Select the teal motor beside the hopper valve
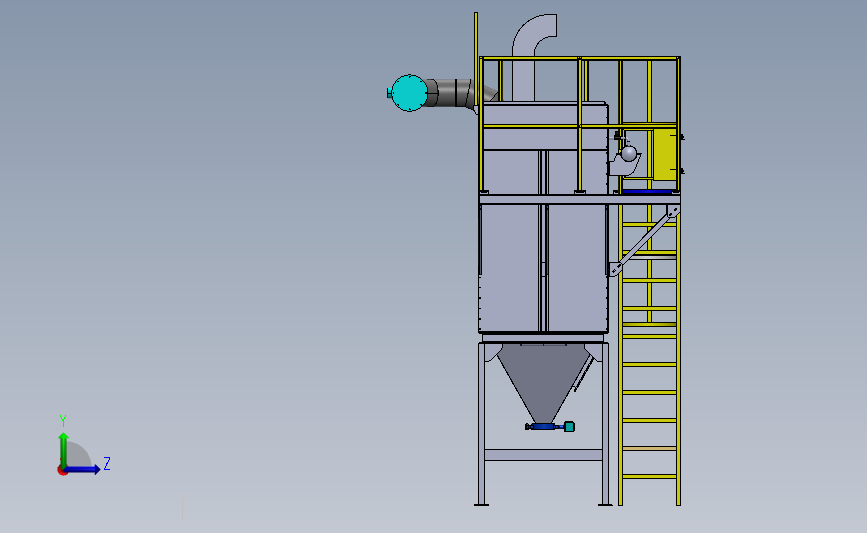This screenshot has height=533, width=867. click(569, 426)
